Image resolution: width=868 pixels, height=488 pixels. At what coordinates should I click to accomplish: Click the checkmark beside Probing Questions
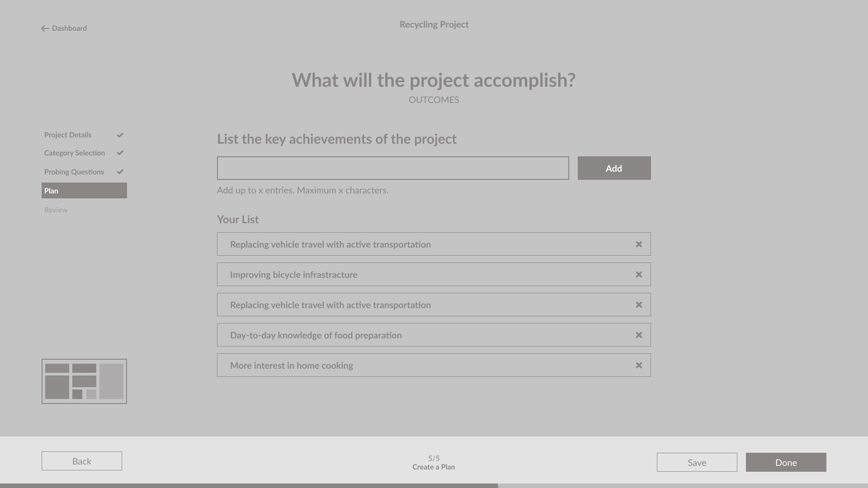pyautogui.click(x=120, y=172)
